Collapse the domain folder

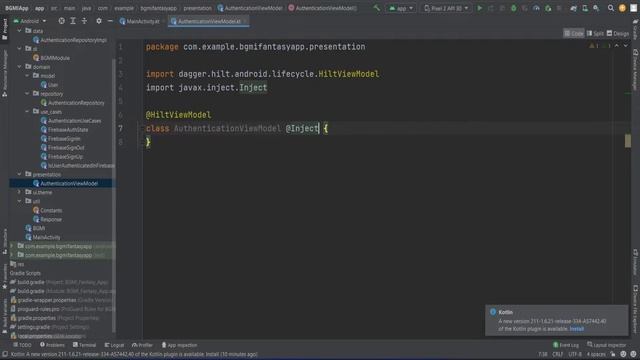(x=19, y=67)
